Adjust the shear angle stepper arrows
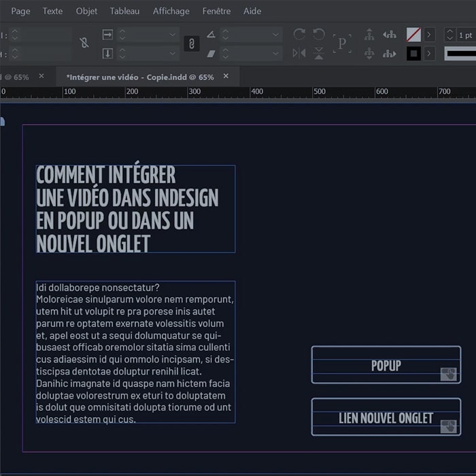This screenshot has height=476, width=476. click(x=225, y=54)
